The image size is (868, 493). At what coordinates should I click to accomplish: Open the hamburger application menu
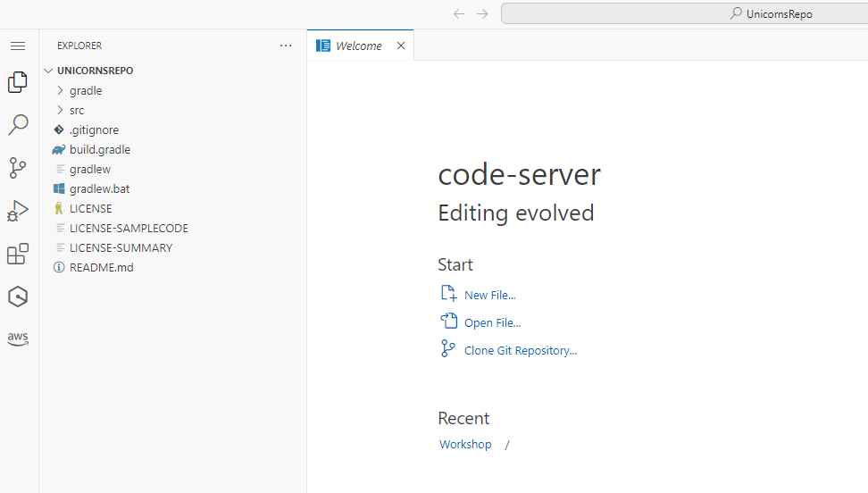click(x=18, y=46)
